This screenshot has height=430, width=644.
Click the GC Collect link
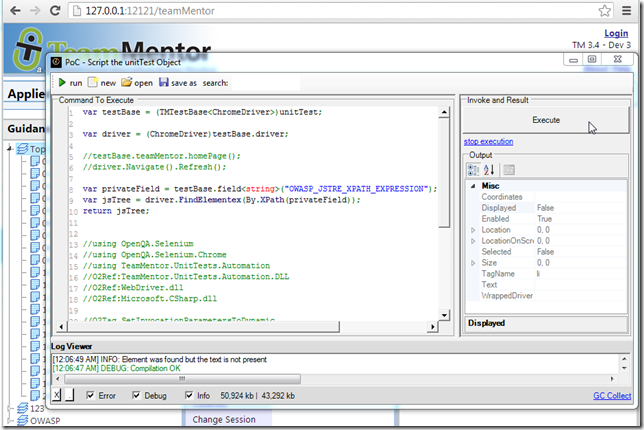(x=610, y=396)
